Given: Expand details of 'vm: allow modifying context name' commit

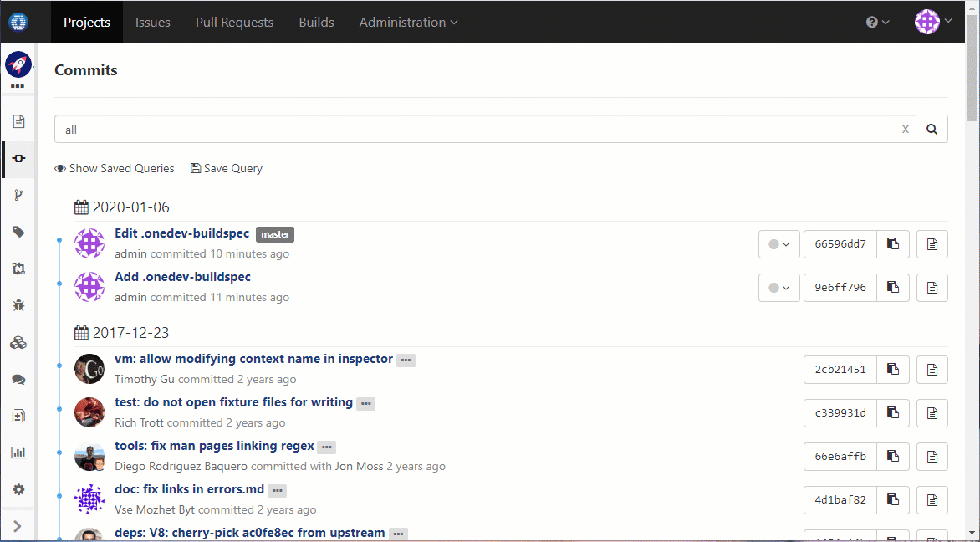Looking at the screenshot, I should [406, 360].
